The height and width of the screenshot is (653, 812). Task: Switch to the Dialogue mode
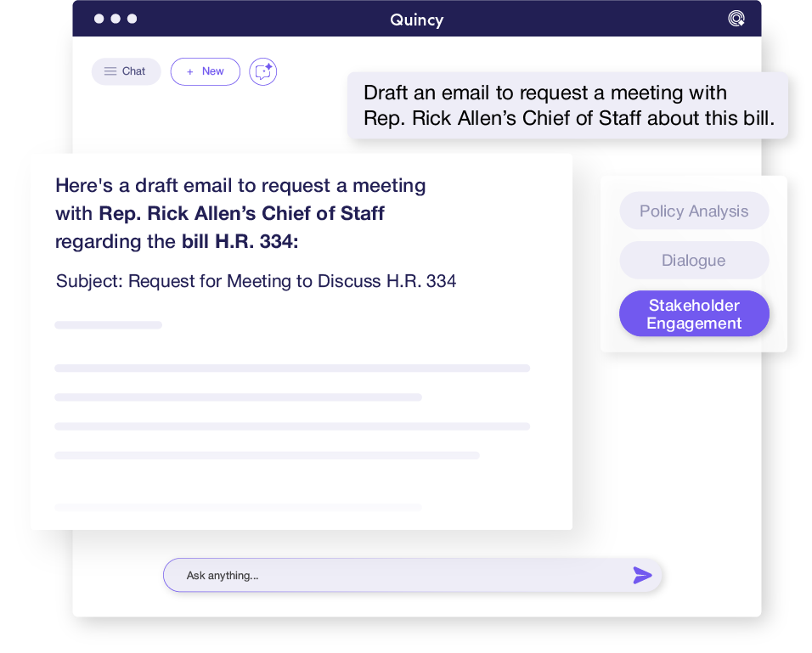[x=694, y=261]
